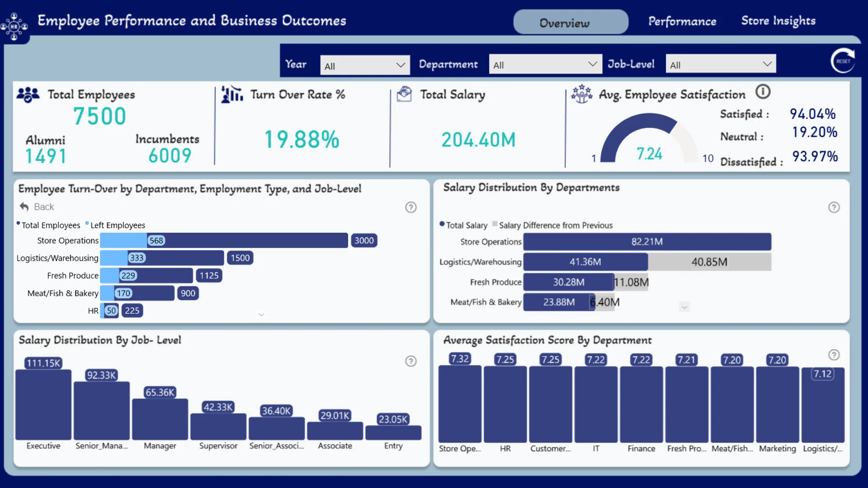The height and width of the screenshot is (488, 868).
Task: Click the HR network logo icon
Action: pos(14,26)
